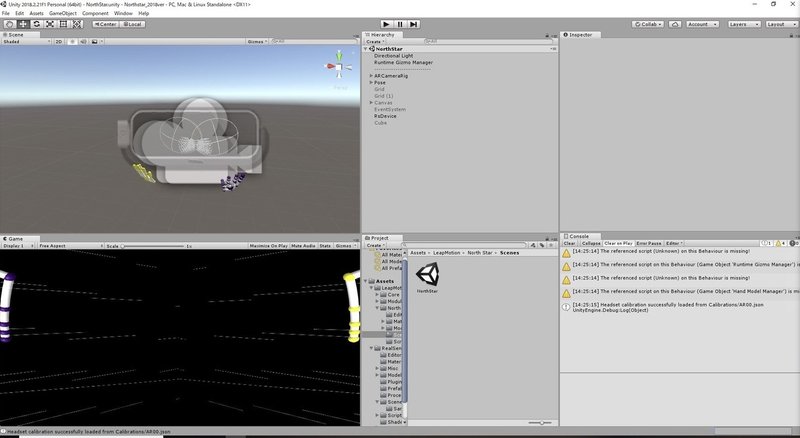Viewport: 800px width, 438px height.
Task: Open the Collab dropdown
Action: tap(647, 24)
